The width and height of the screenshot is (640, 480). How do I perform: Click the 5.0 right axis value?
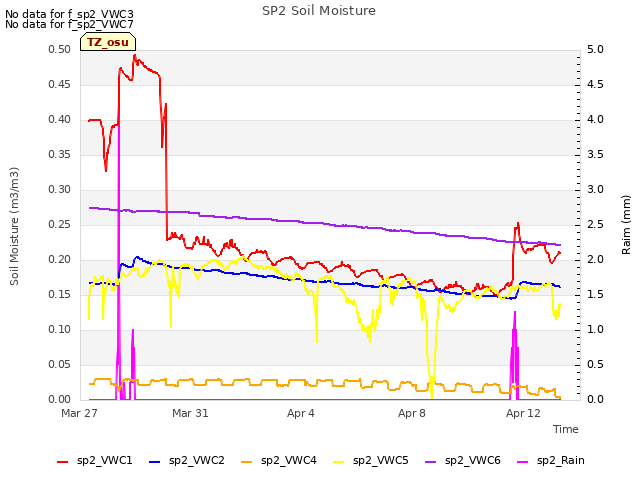point(595,49)
